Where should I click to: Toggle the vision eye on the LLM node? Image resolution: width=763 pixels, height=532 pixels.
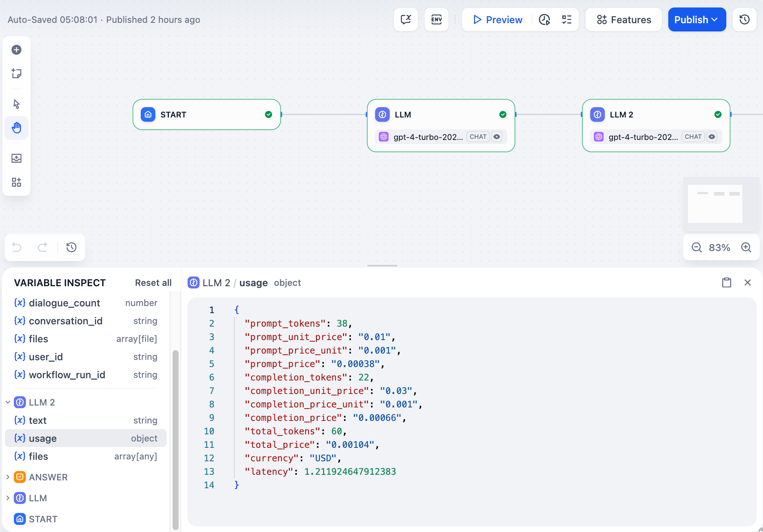coord(497,137)
